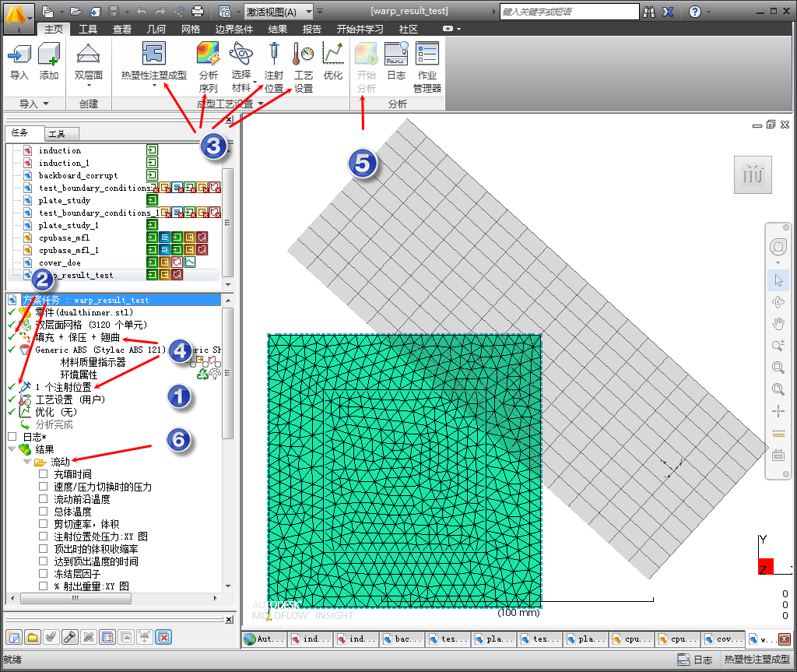
Task: Open the ribbon minimize options dropdown
Action: pyautogui.click(x=459, y=29)
